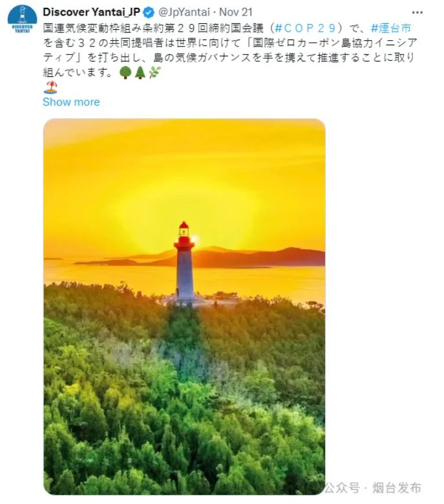
Task: Click the 公众号 · 烟台发布 watermark
Action: pyautogui.click(x=372, y=488)
